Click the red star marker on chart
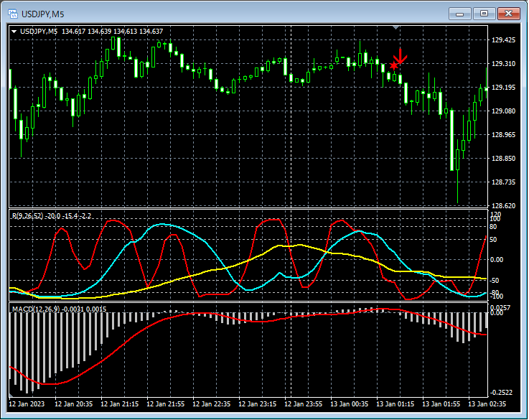This screenshot has width=529, height=420. (x=393, y=66)
